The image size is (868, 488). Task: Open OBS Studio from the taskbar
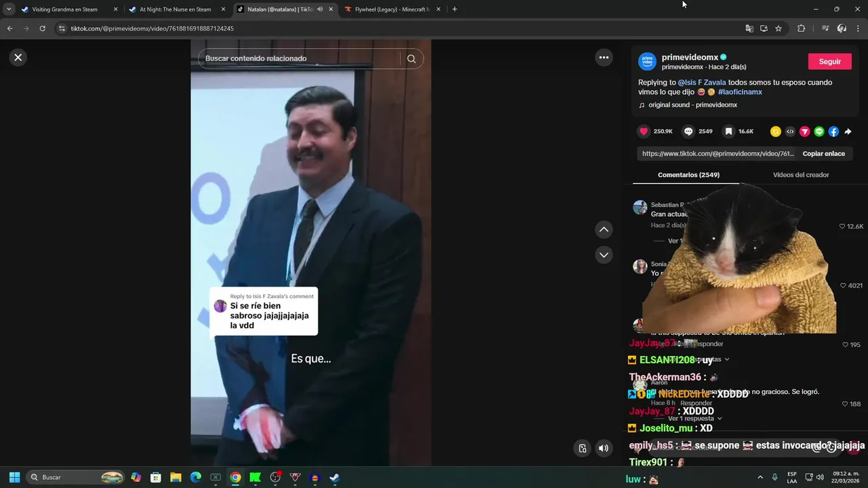tap(275, 477)
